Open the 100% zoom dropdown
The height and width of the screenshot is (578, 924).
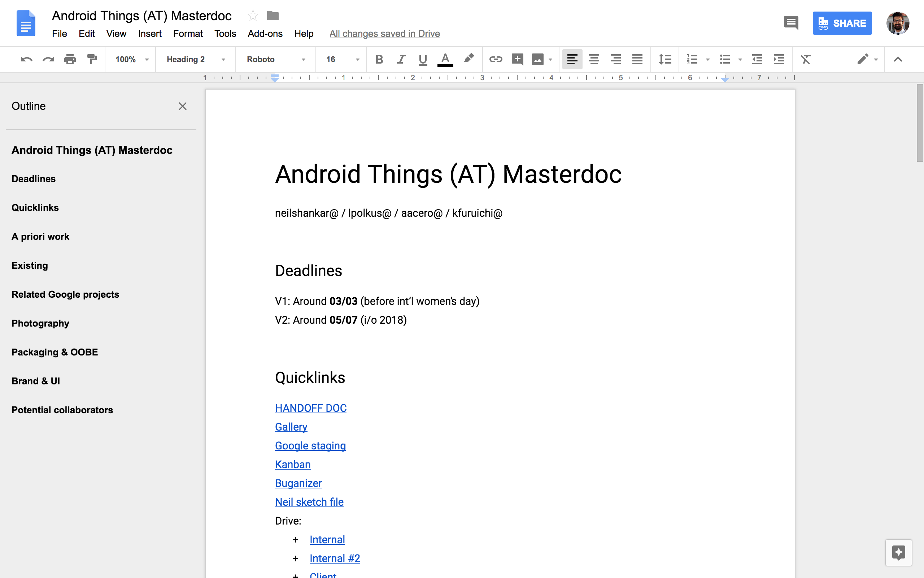pos(132,59)
